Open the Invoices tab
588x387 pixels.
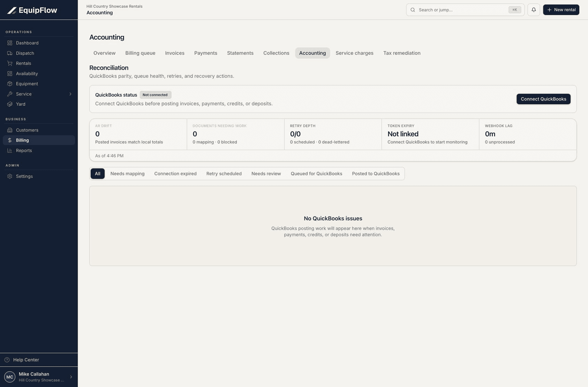[x=175, y=53]
